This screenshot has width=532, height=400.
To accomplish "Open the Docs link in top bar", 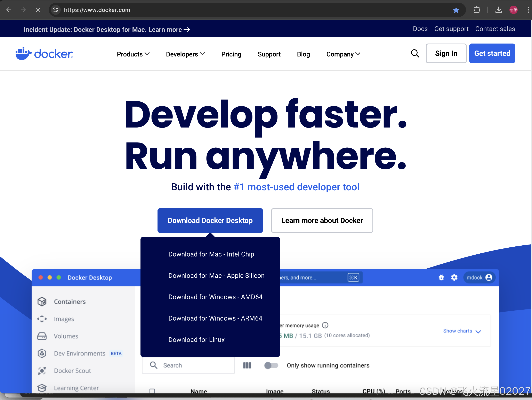I will pos(420,29).
